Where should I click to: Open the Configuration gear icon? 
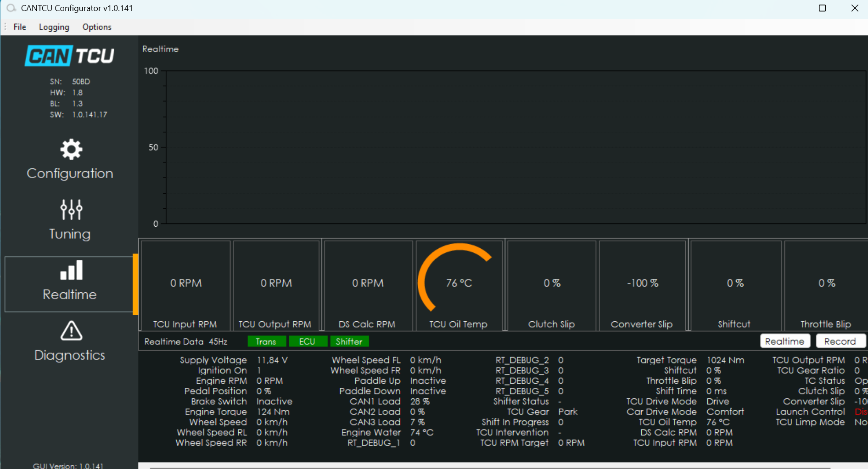click(71, 150)
